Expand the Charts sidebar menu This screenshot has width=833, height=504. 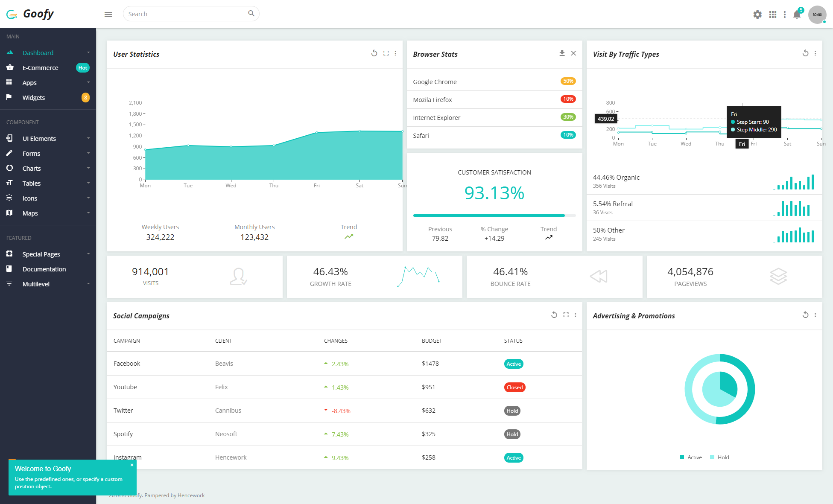pyautogui.click(x=48, y=168)
